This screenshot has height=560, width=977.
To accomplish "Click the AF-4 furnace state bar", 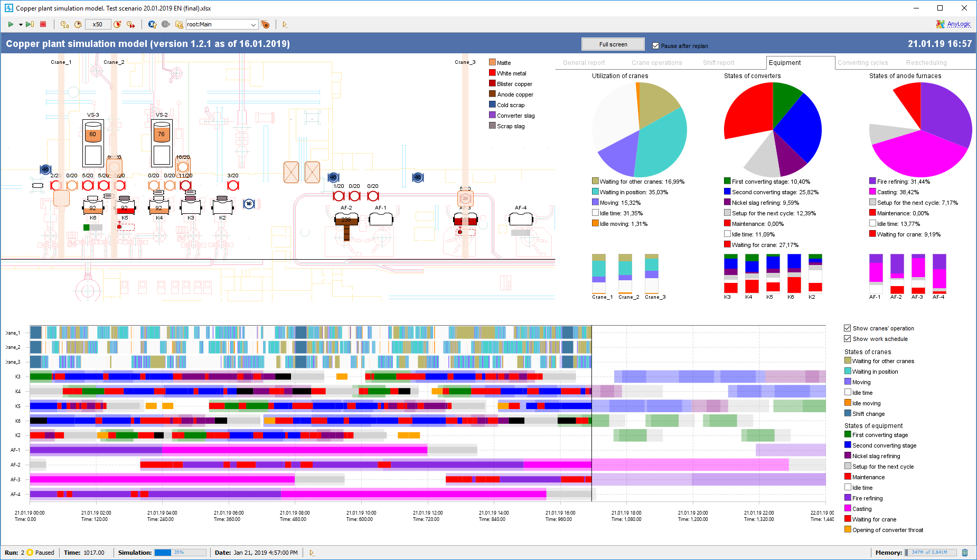I will pos(939,273).
